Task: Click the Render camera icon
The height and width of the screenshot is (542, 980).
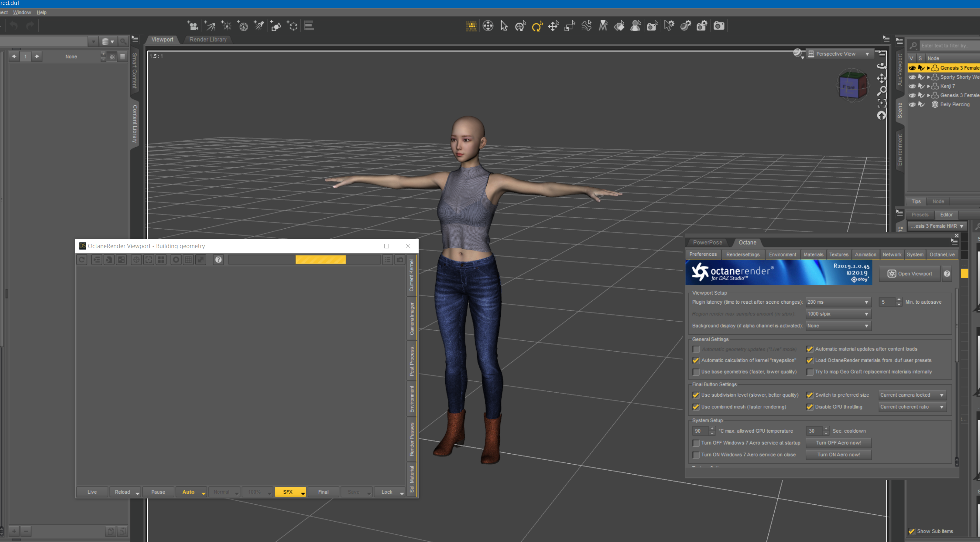Action: [718, 26]
